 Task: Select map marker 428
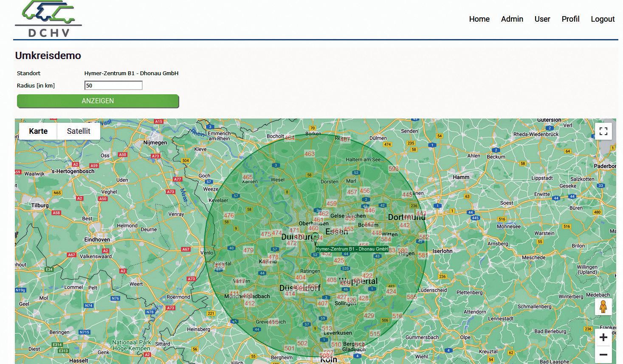[364, 298]
